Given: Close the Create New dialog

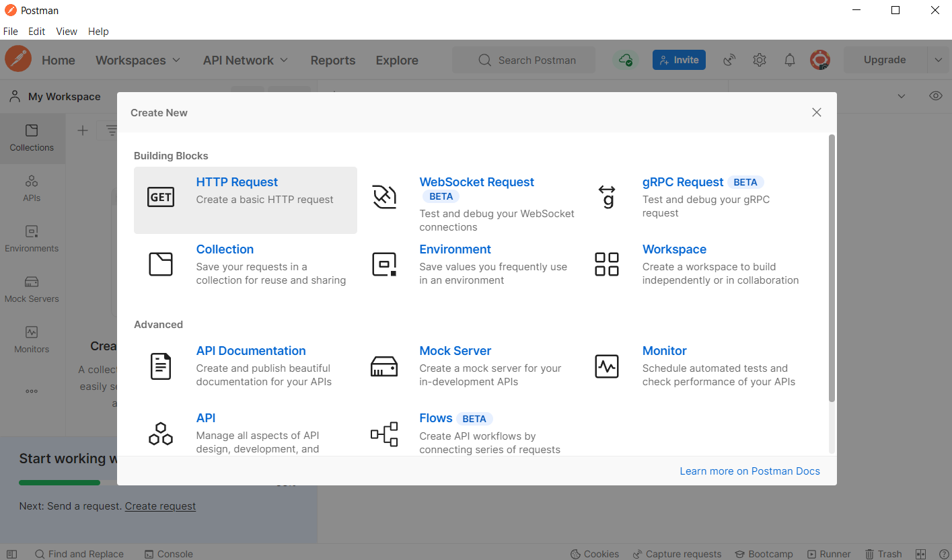Looking at the screenshot, I should (x=817, y=112).
